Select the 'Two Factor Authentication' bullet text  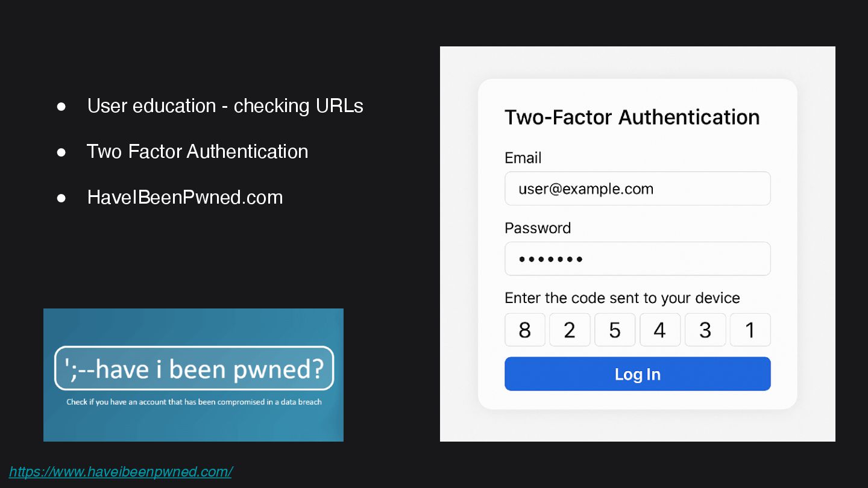click(197, 151)
